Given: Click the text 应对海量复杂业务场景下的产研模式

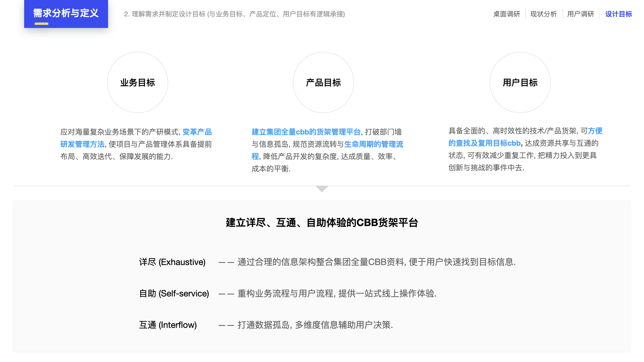Looking at the screenshot, I should pyautogui.click(x=119, y=132).
